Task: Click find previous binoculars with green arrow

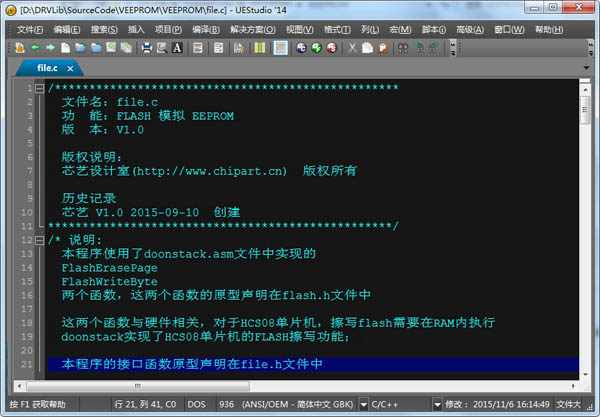Action: [x=419, y=48]
